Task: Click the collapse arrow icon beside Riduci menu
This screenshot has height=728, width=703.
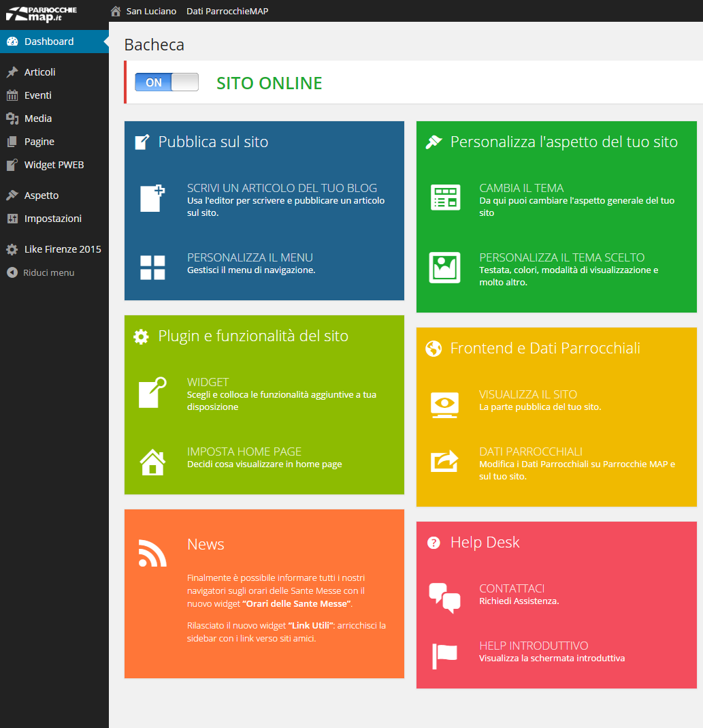Action: pos(12,272)
